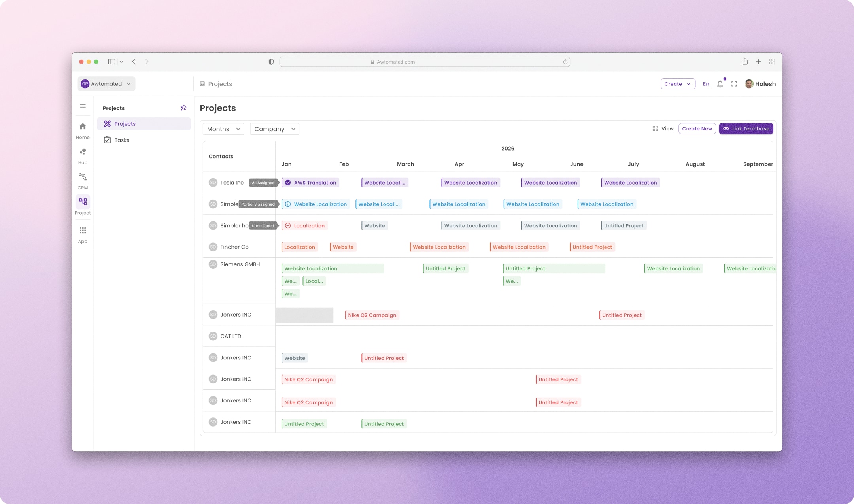Screen dimensions: 854x504
Task: Switch language via En selector
Action: pos(706,84)
